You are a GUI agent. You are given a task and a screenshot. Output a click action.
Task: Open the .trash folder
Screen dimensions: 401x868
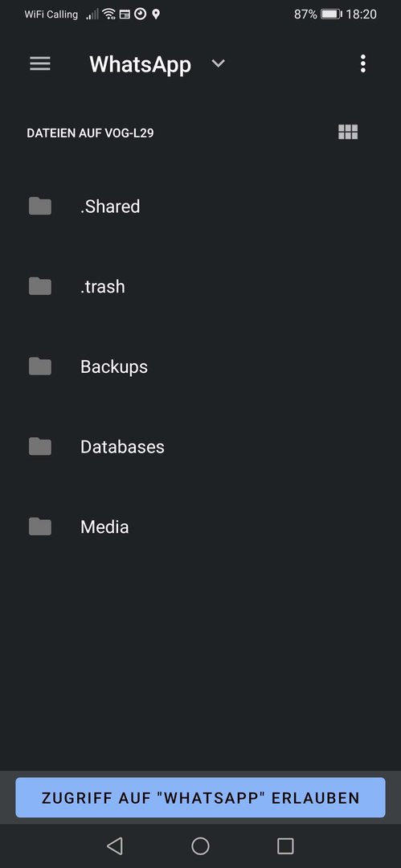coord(201,286)
